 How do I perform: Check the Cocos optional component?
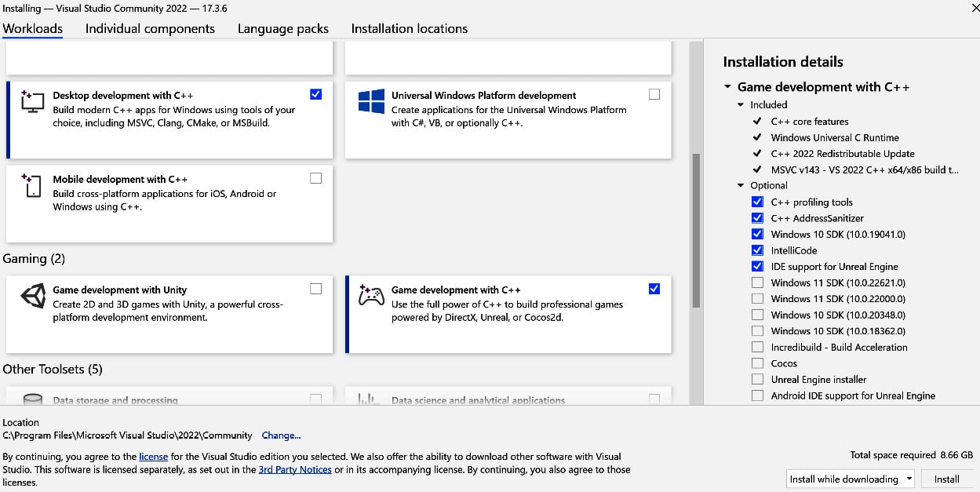point(757,363)
